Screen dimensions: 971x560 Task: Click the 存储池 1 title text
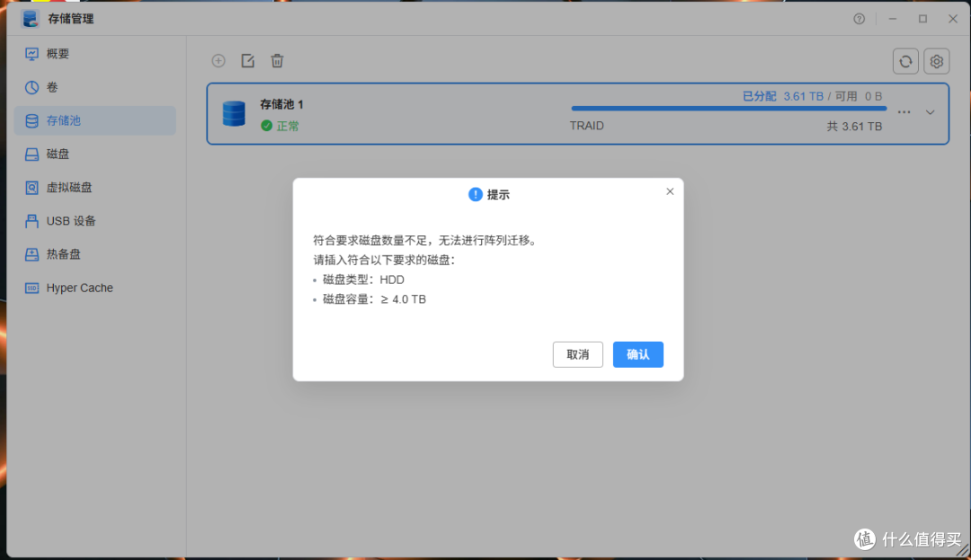point(281,104)
